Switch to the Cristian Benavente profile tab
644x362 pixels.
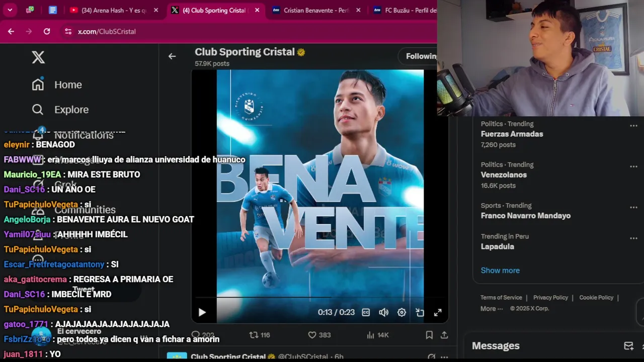[x=310, y=10]
